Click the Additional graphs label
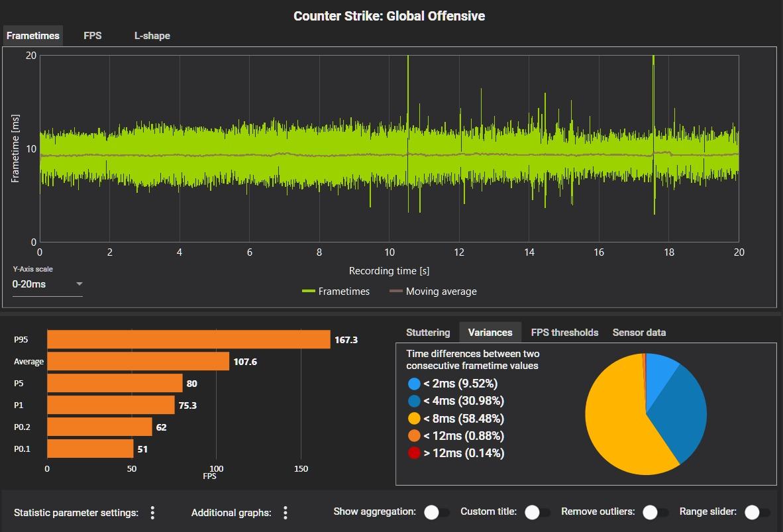 231,513
